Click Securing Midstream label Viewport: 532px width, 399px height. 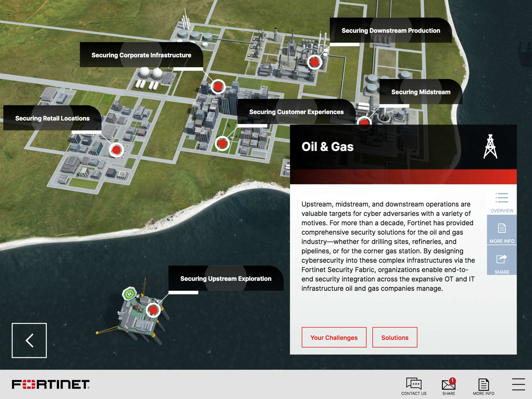pyautogui.click(x=421, y=92)
